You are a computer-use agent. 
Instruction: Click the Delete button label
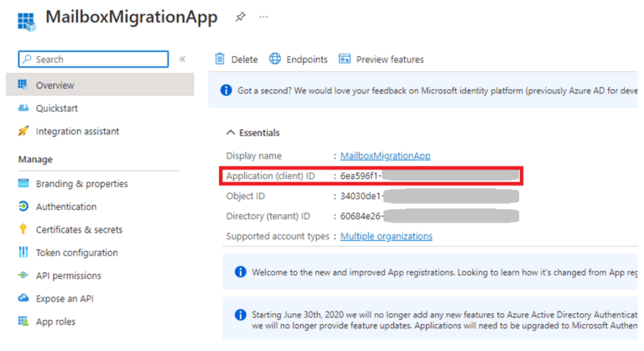click(244, 60)
